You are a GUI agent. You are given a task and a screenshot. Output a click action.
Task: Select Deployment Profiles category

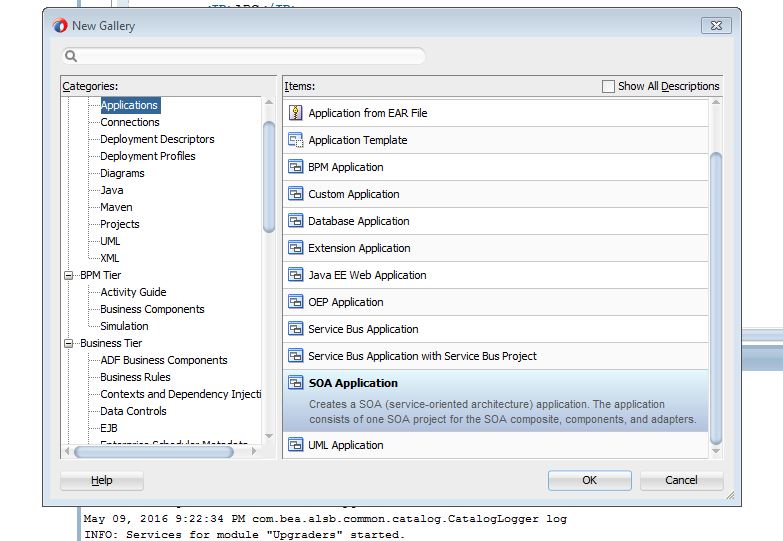click(x=148, y=156)
